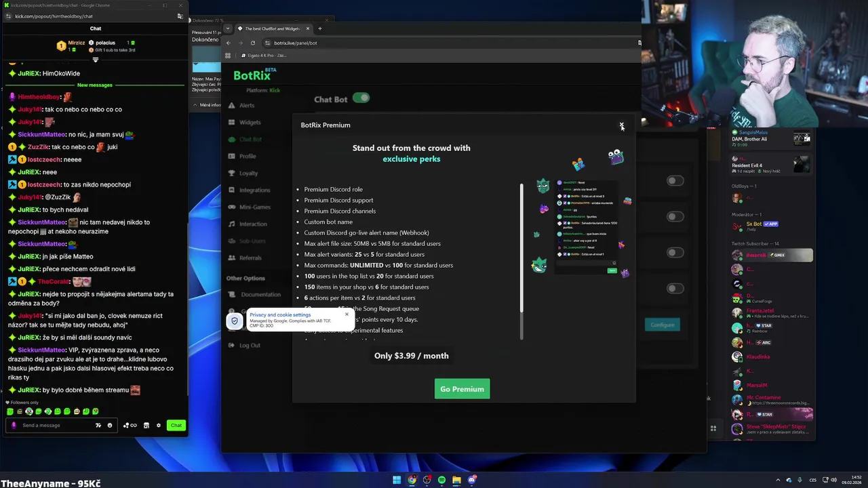Viewport: 868px width, 488px height.
Task: Open Mini-Games in the BotRix sidebar
Action: [x=254, y=207]
